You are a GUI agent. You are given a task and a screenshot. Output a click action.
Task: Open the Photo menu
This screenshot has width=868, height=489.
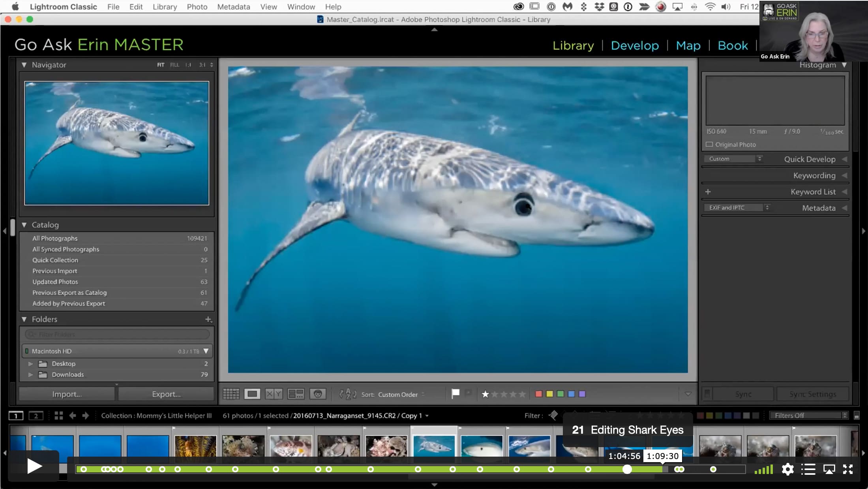197,7
